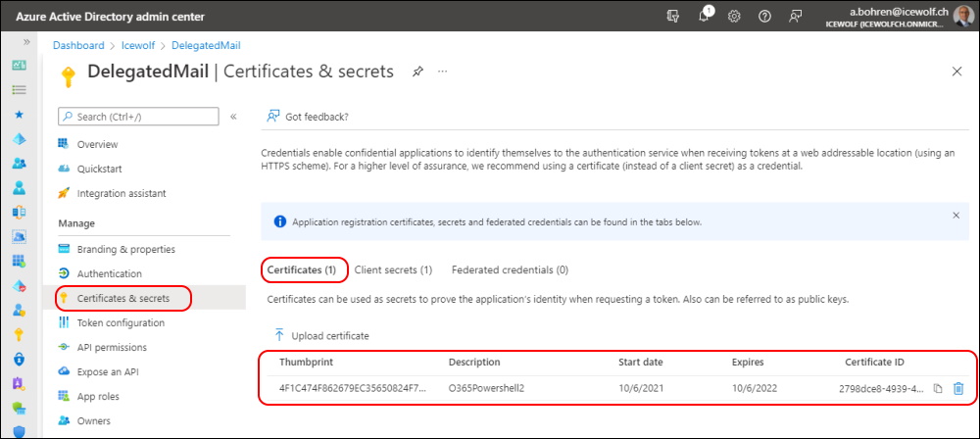This screenshot has height=439, width=980.
Task: Click the Expires column header
Action: [748, 363]
